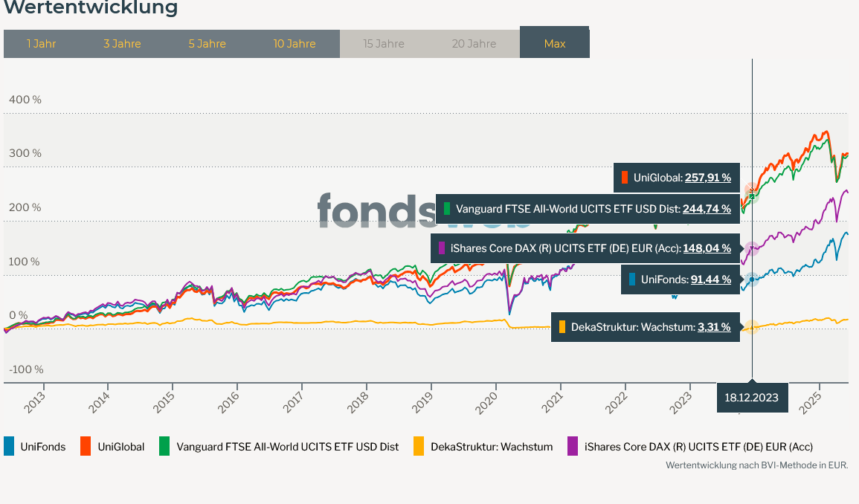859x504 pixels.
Task: Click the yellow DekaStruktur legend swatch
Action: pos(418,446)
